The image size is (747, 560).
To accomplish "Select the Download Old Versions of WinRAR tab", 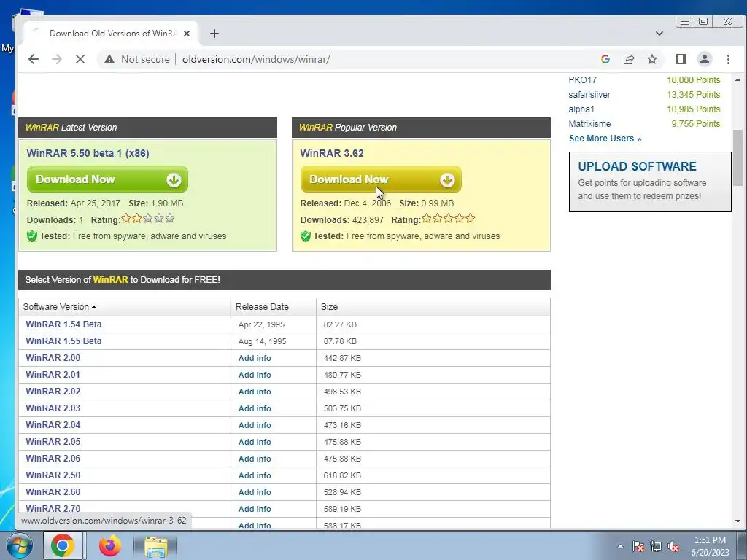I will (x=112, y=34).
